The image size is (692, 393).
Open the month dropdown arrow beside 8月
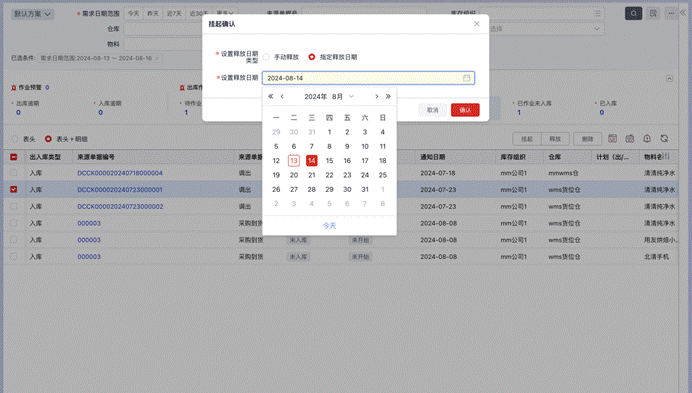[351, 96]
